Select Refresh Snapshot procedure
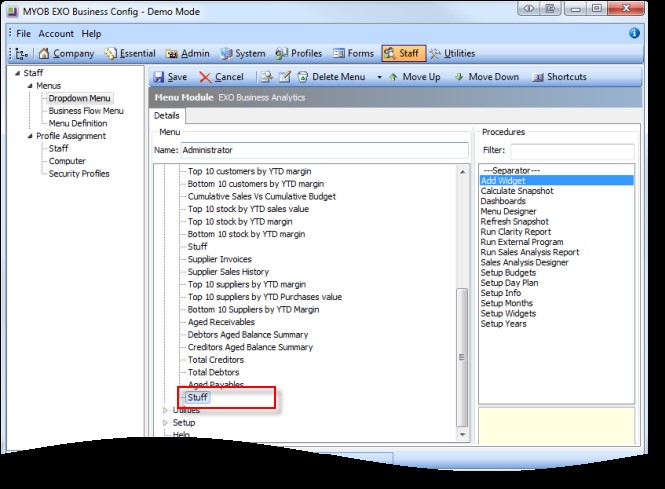The image size is (665, 489). (514, 221)
